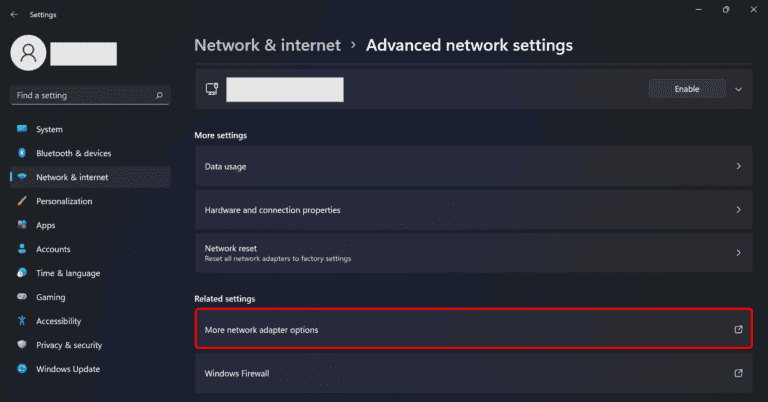Image resolution: width=768 pixels, height=402 pixels.
Task: Select Privacy & security in sidebar
Action: coord(69,345)
